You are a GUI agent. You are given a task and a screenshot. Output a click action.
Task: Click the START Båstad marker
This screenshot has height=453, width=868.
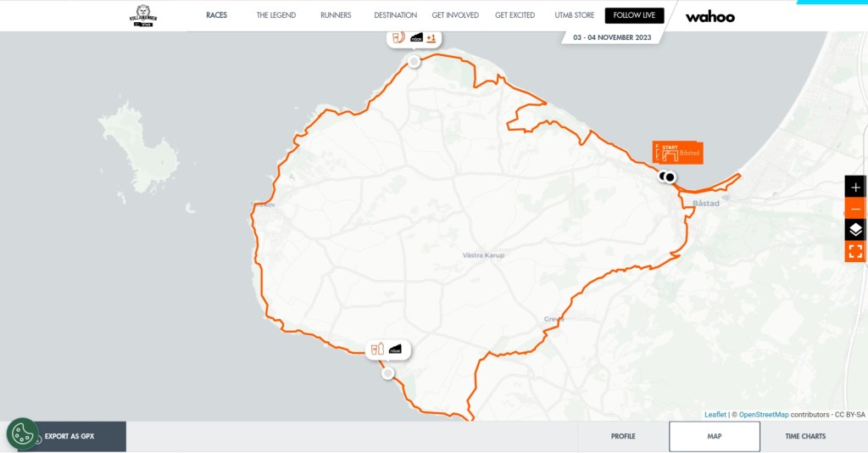(x=677, y=153)
